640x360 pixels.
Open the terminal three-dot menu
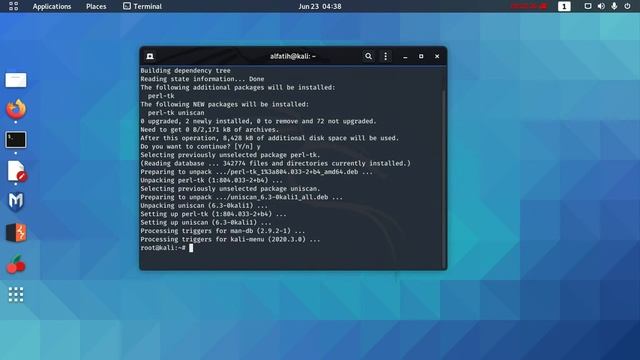tap(385, 56)
